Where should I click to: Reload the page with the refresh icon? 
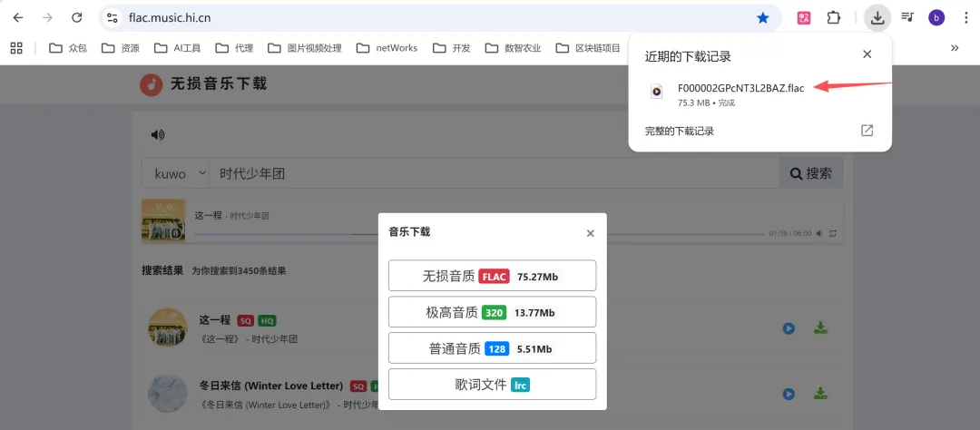pos(77,17)
